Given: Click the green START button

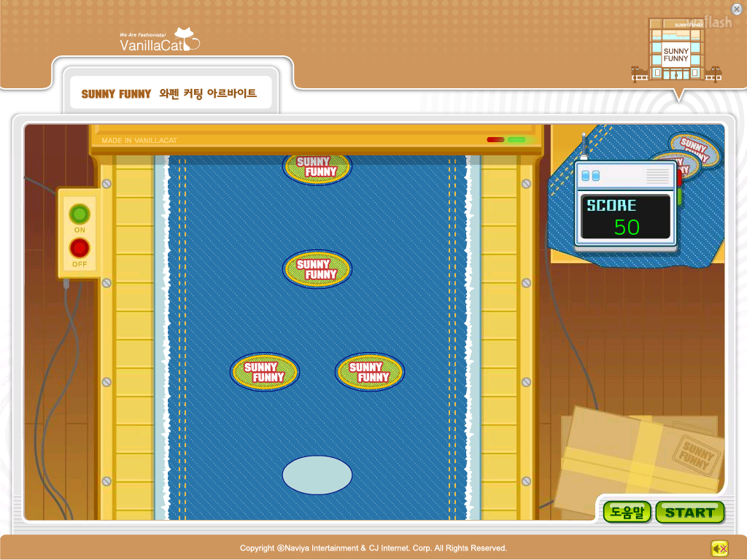Looking at the screenshot, I should 690,513.
